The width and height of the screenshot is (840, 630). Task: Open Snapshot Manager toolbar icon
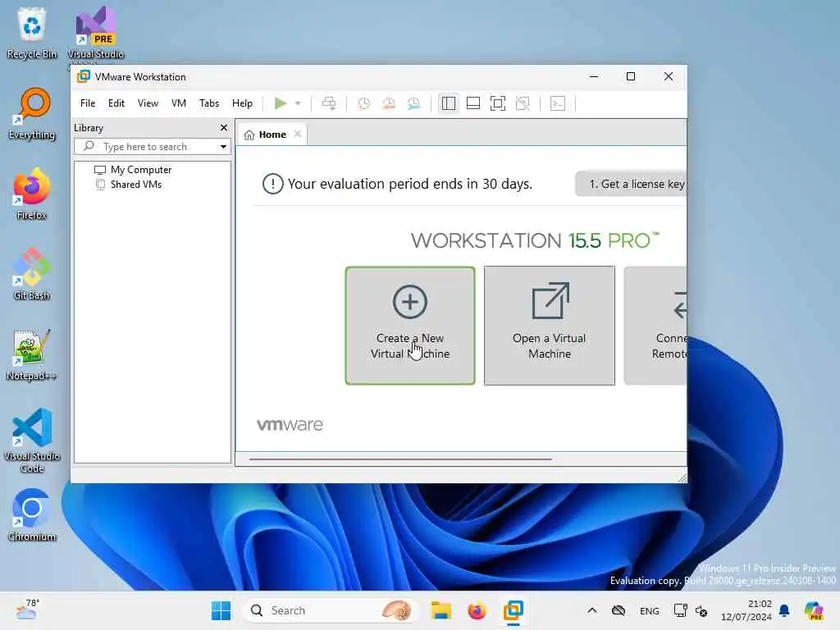click(413, 103)
